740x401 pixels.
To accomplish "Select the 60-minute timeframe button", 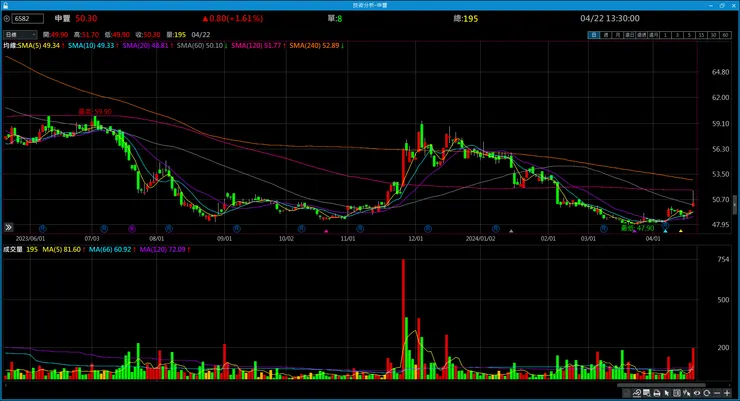I will point(725,35).
